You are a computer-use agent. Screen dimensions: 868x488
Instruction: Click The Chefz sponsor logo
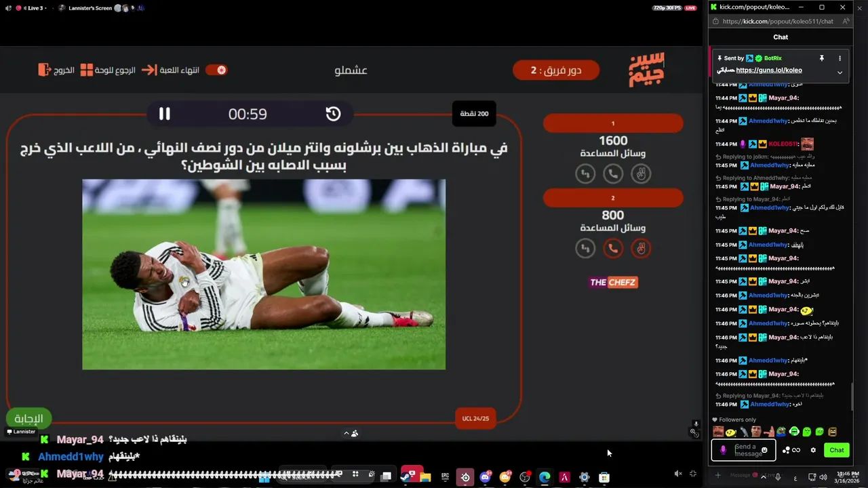click(613, 282)
